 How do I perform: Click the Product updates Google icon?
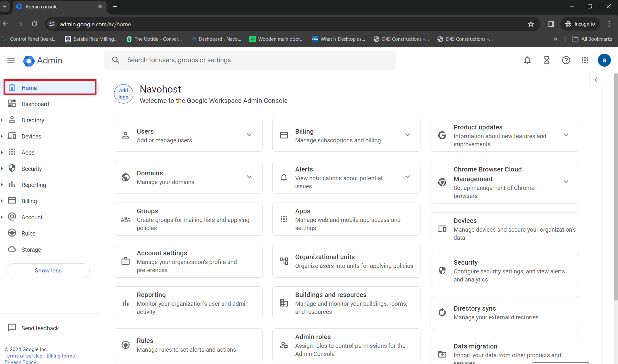(442, 135)
